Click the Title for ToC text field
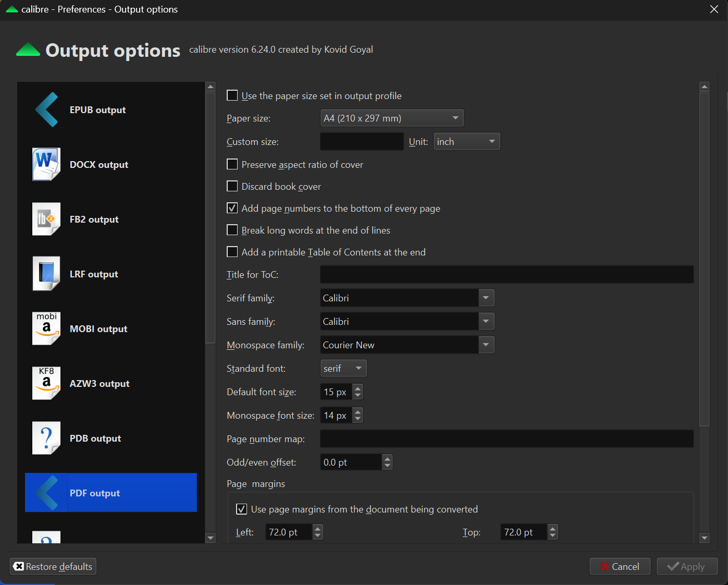Screen dimensions: 728x585 507,274
